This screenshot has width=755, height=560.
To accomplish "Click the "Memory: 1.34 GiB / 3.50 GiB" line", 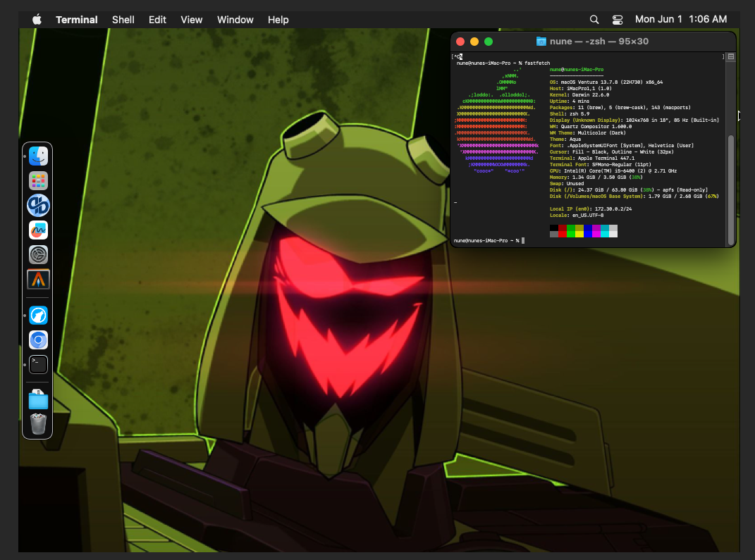I will 596,177.
